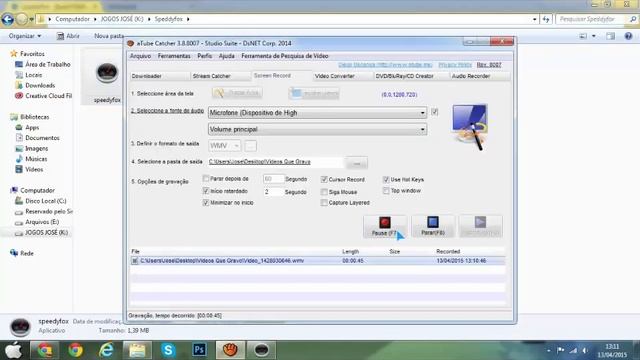Click Rev. 8007 link
Viewport: 640px width, 360px height.
pos(489,65)
